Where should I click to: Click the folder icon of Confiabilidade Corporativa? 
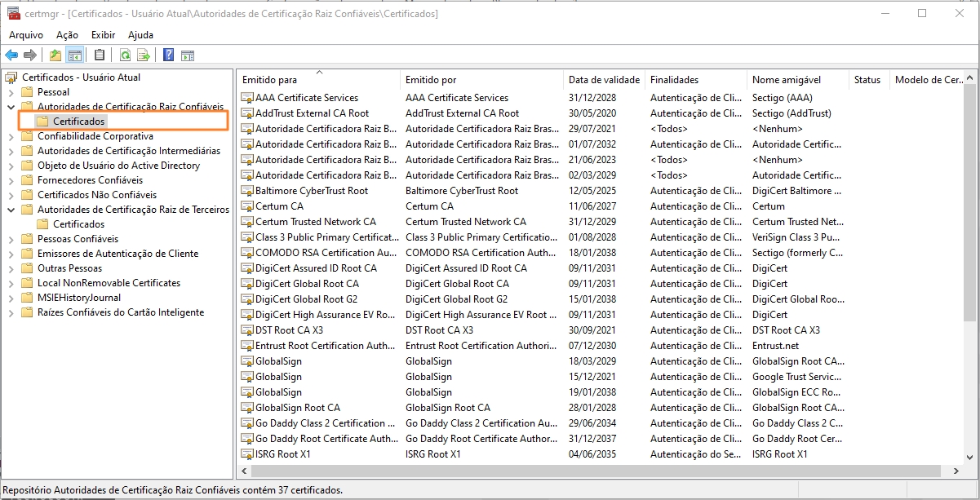(26, 136)
